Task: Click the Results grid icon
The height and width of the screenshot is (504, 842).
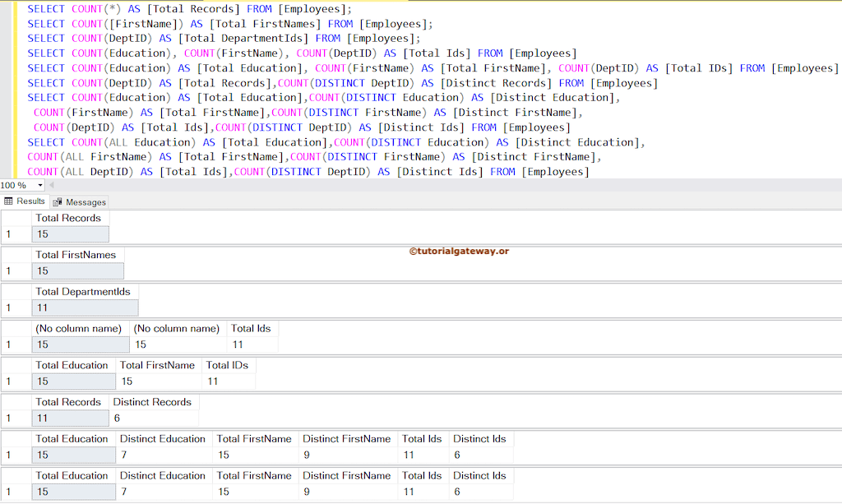Action: coord(8,201)
